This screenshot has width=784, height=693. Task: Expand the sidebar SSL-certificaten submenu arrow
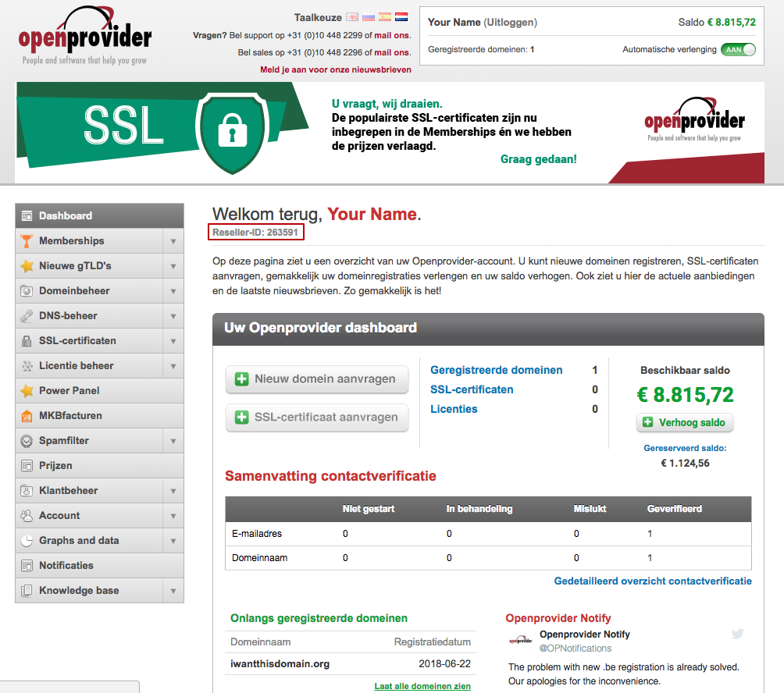coord(173,341)
